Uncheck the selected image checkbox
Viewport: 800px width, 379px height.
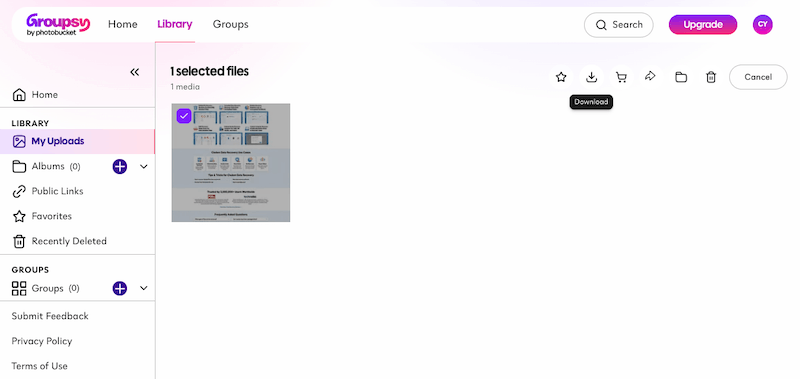184,116
